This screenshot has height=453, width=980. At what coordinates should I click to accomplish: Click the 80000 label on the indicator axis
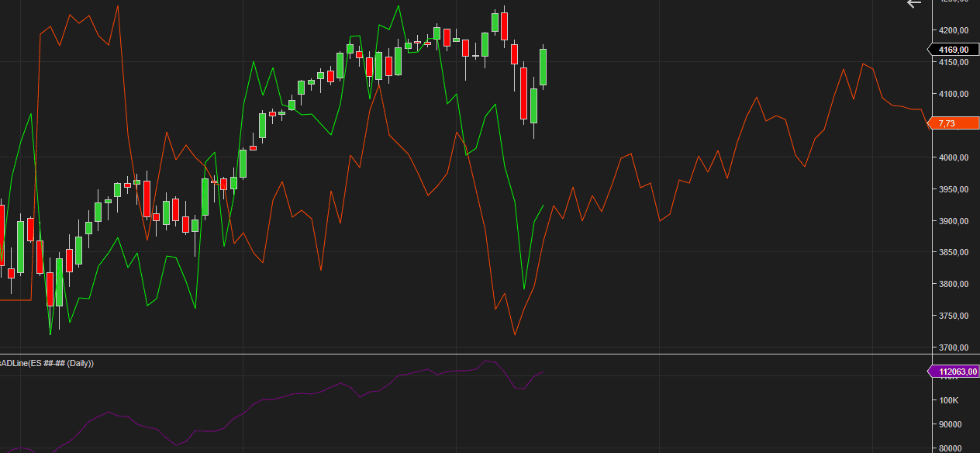coord(951,448)
